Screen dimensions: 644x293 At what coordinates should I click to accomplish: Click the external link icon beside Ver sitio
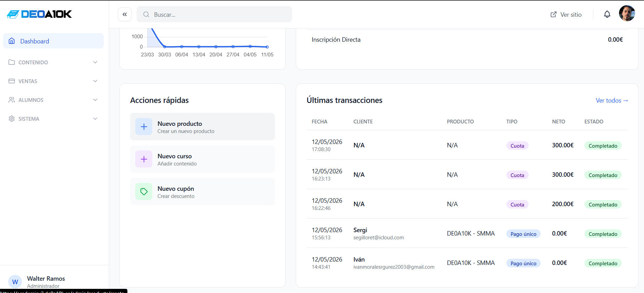coord(553,14)
